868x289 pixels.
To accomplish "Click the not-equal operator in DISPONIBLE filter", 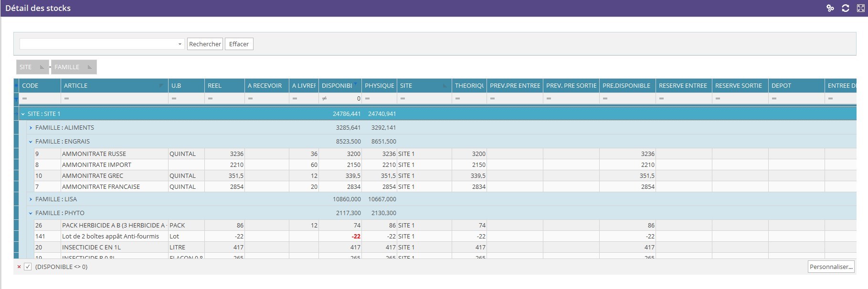I will [325, 99].
